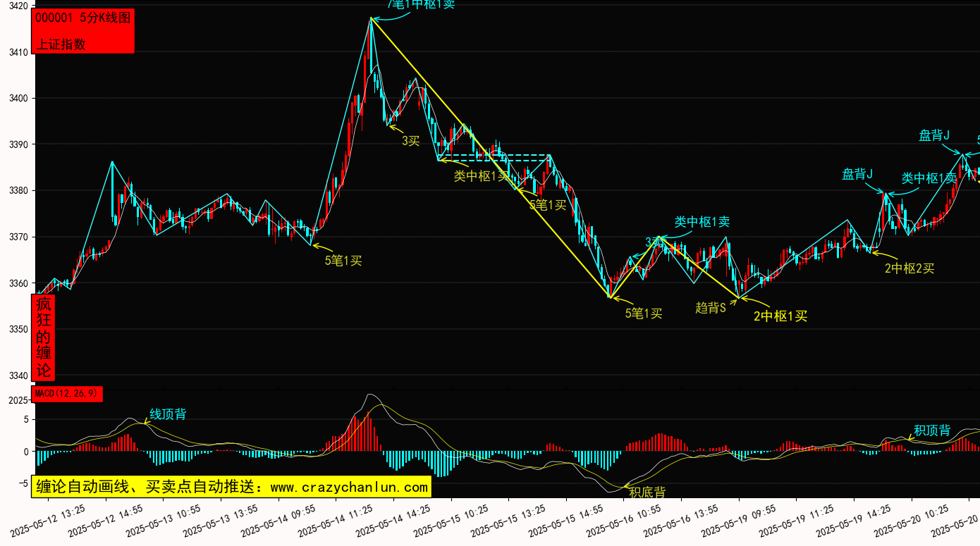The image size is (980, 546).
Task: Click the 上证指数 index name label
Action: click(x=61, y=44)
